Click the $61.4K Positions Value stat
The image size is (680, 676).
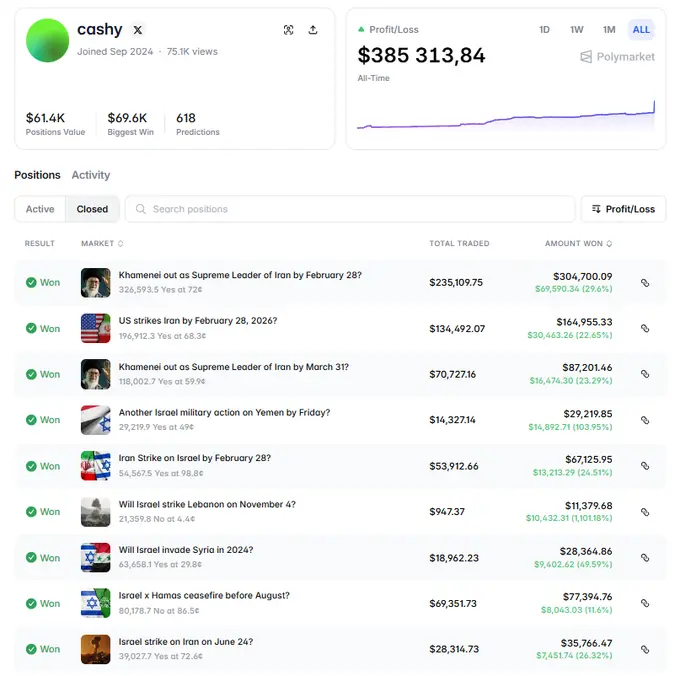(55, 124)
